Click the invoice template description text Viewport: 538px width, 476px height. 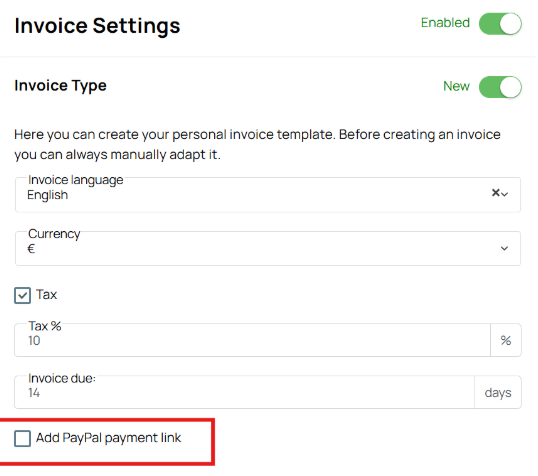coord(257,144)
